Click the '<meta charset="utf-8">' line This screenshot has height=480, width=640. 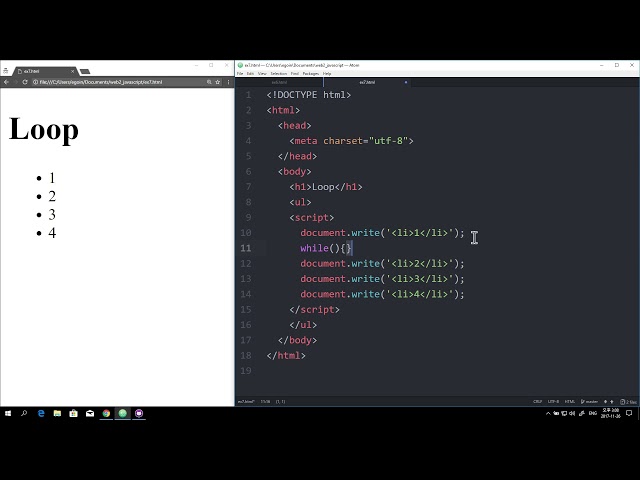[x=351, y=141]
